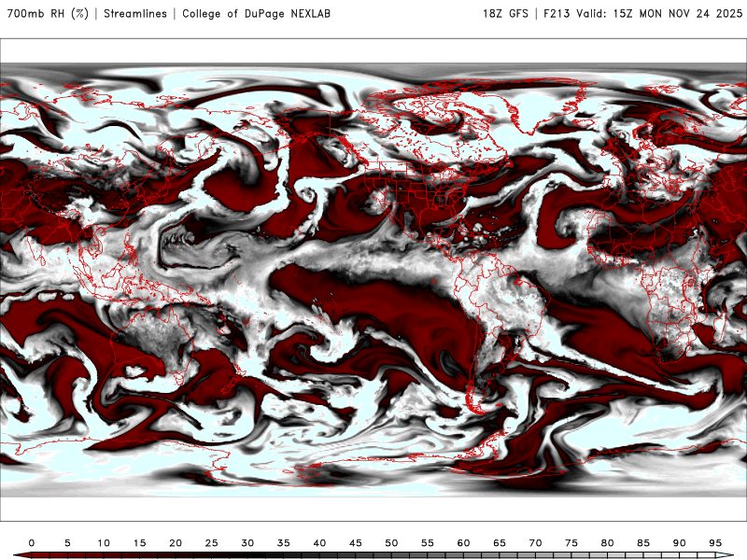Click the '5' label on the RH scale

click(x=67, y=543)
